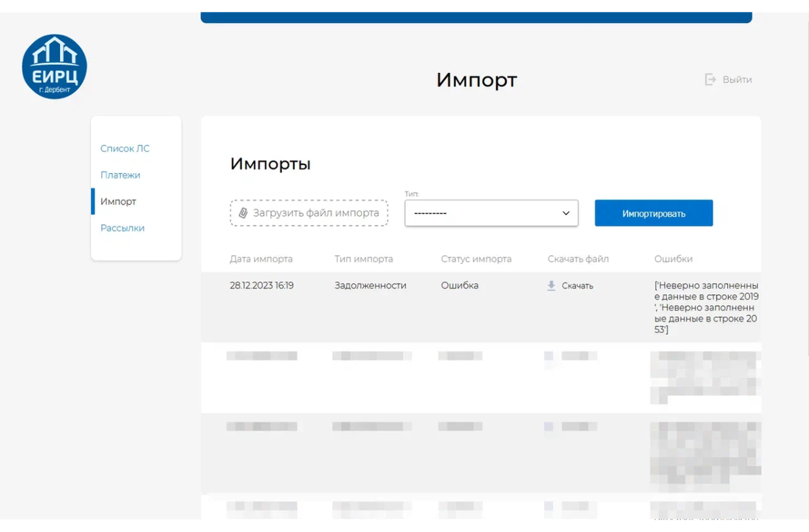Click the Выйти logout link
809x532 pixels.
click(737, 80)
